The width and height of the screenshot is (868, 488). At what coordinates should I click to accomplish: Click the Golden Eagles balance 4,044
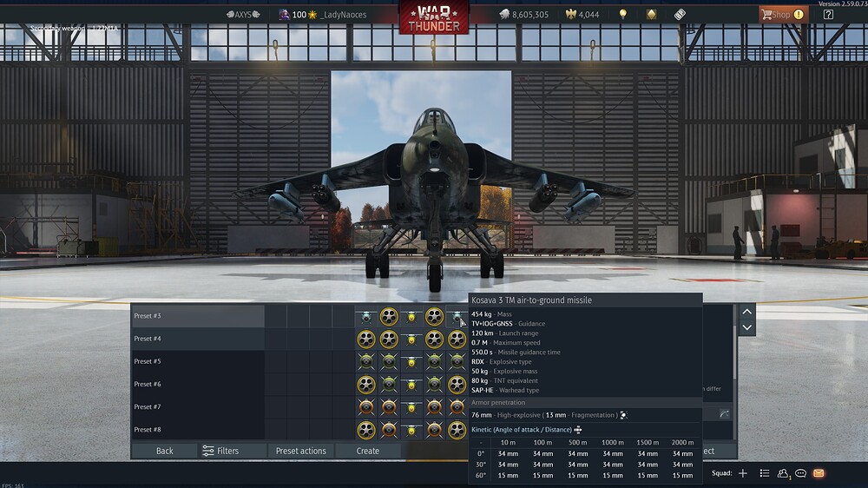[x=582, y=15]
